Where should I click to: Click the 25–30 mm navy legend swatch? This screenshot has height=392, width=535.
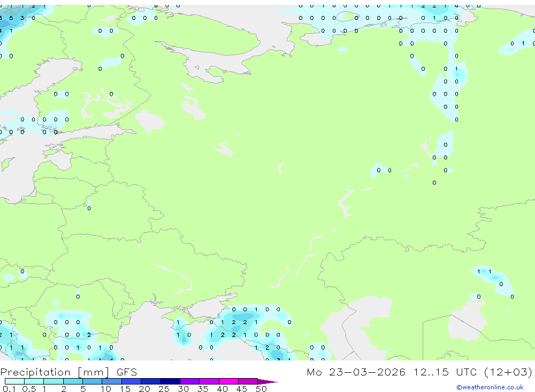170,381
